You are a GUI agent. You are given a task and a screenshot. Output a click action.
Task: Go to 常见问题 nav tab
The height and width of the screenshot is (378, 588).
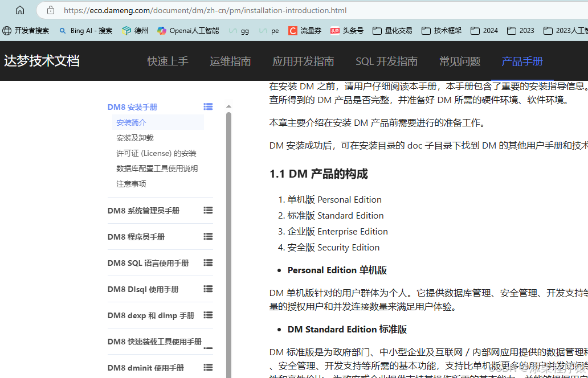(x=460, y=61)
